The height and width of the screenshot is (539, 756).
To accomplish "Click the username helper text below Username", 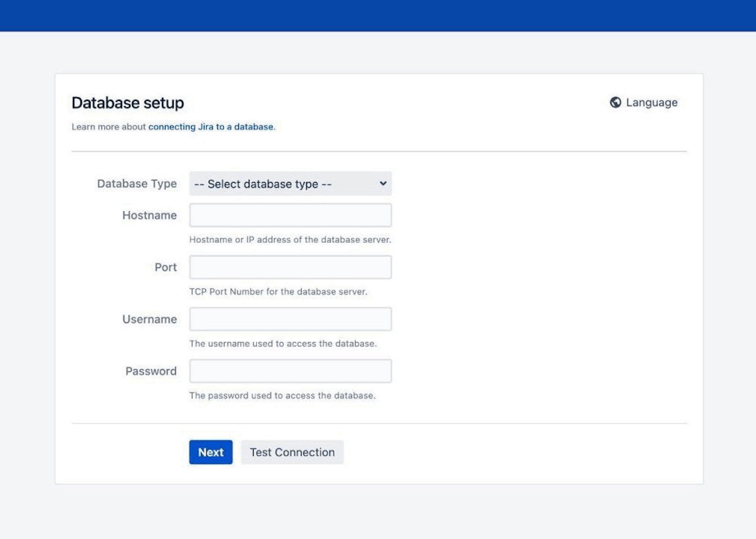I will tap(283, 343).
